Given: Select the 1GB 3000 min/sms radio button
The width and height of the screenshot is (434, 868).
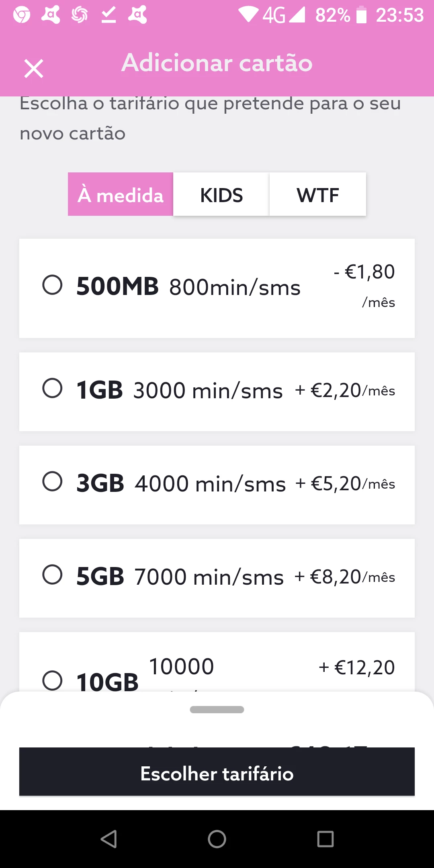Looking at the screenshot, I should pyautogui.click(x=52, y=389).
